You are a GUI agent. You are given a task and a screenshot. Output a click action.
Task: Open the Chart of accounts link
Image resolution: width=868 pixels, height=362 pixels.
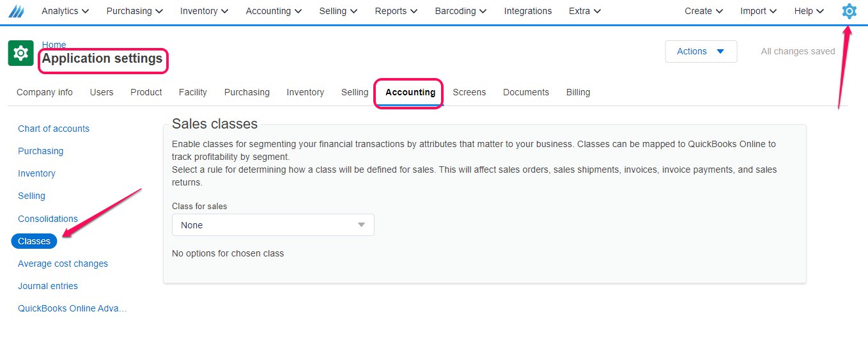pos(54,129)
